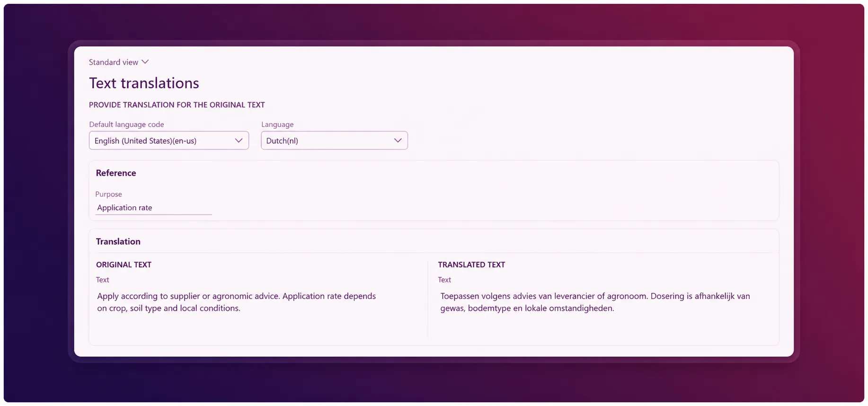Click 'Text' label under ORIGINAL TEXT

103,280
